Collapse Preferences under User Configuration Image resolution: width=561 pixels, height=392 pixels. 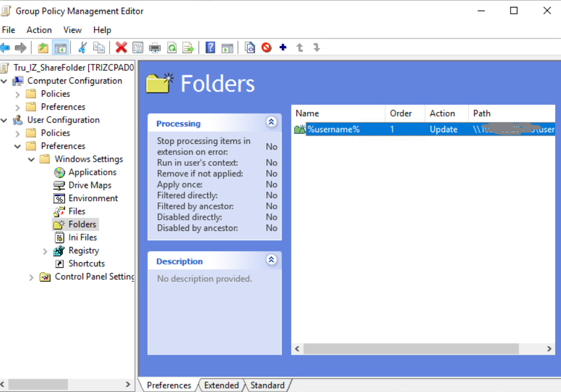pyautogui.click(x=17, y=146)
